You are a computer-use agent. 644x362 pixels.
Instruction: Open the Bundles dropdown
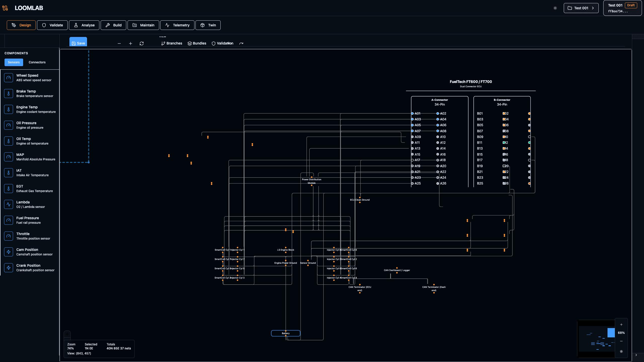(x=197, y=43)
